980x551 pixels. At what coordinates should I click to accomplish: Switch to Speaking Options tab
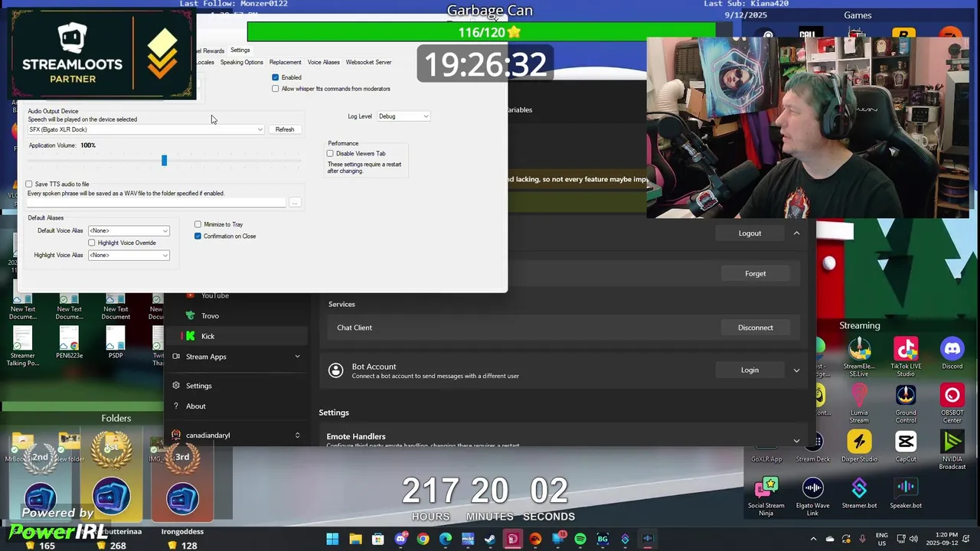tap(242, 62)
